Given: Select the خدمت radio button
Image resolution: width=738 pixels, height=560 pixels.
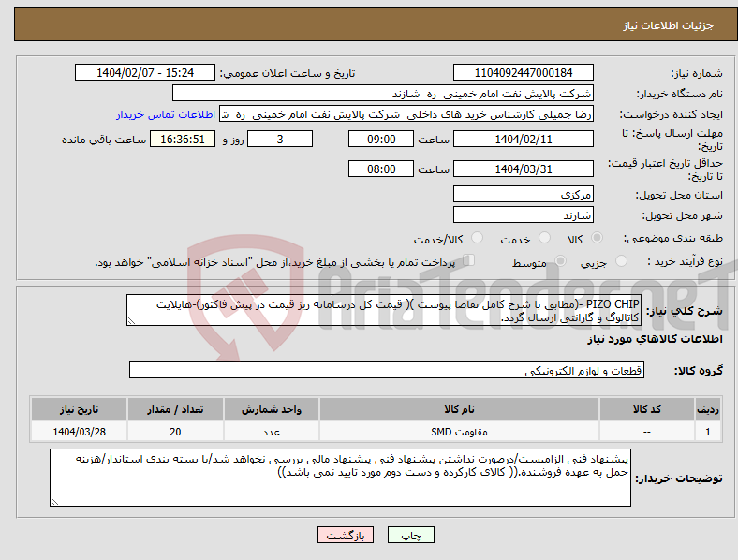Looking at the screenshot, I should tap(544, 238).
